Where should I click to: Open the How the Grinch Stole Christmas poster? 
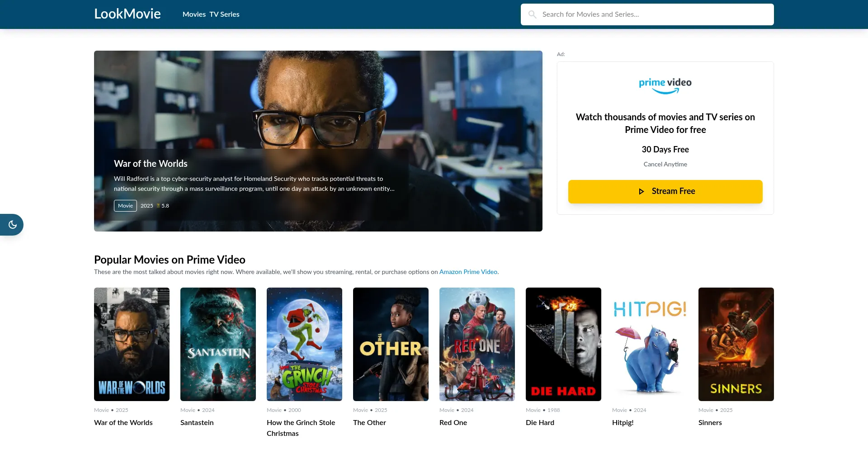(304, 344)
